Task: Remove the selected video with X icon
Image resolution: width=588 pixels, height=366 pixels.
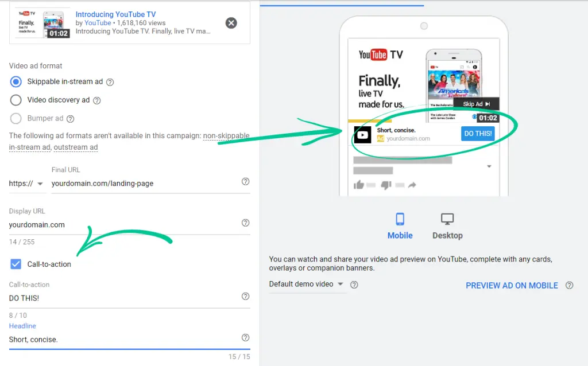Action: (x=231, y=23)
